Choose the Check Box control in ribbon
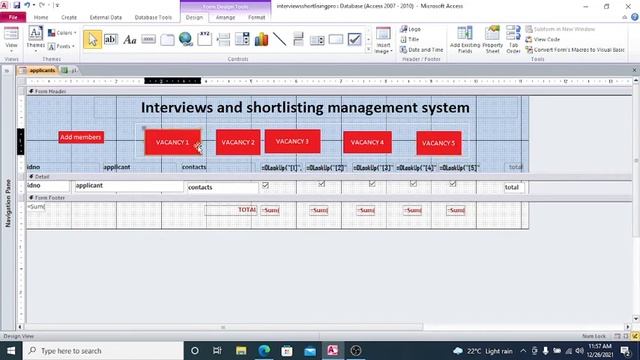640x360 pixels. click(355, 39)
